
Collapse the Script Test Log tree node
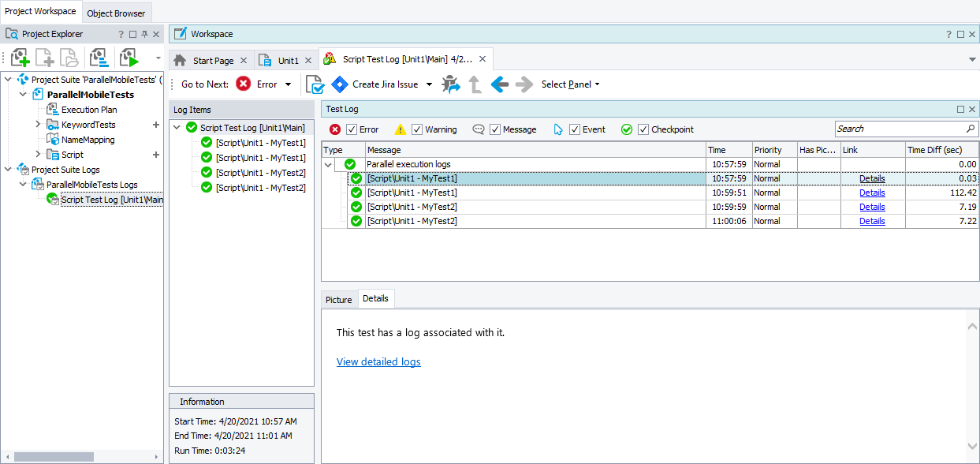(x=177, y=125)
